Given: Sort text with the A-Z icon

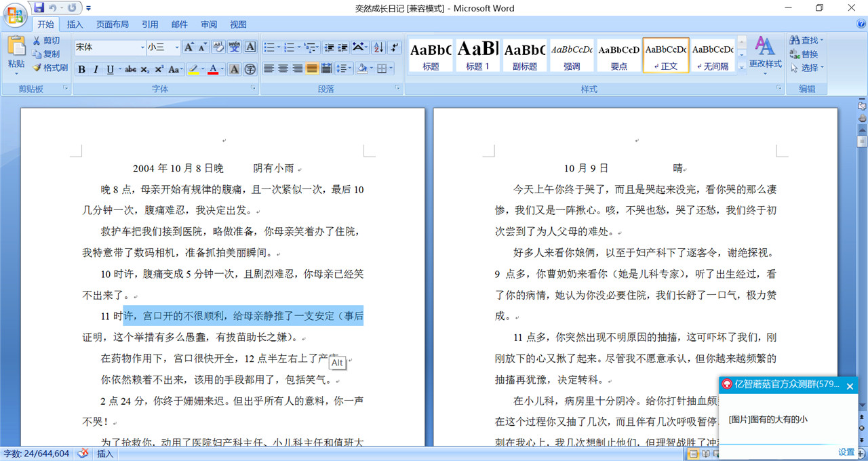Looking at the screenshot, I should click(378, 47).
